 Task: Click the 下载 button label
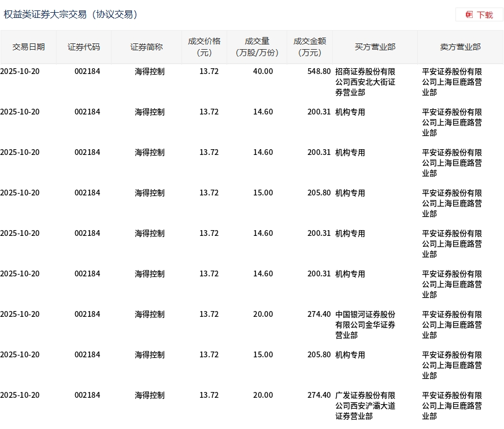tap(484, 15)
